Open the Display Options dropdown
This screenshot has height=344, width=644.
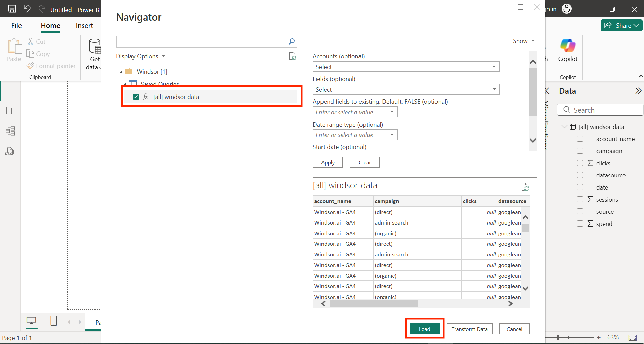pyautogui.click(x=141, y=56)
